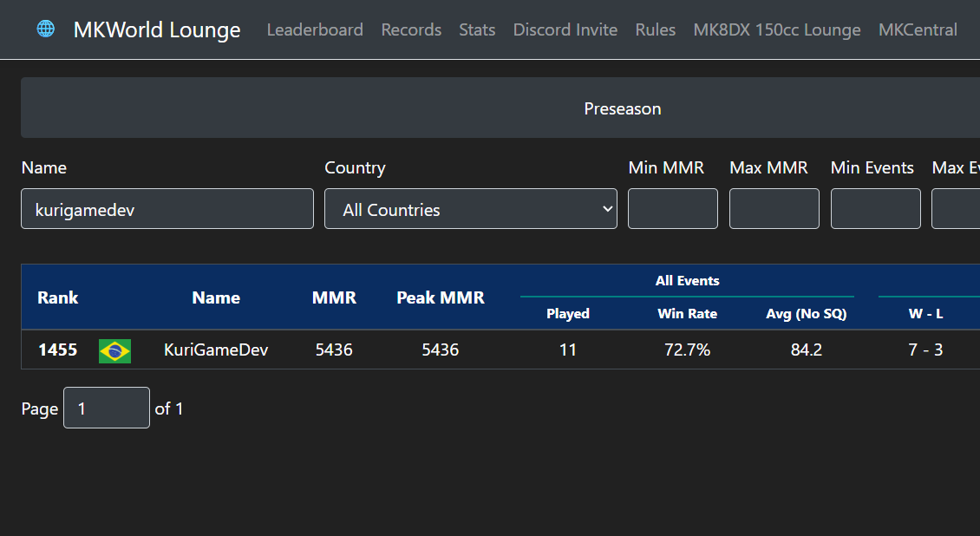The width and height of the screenshot is (980, 536).
Task: Open KuriGameDev player profile link
Action: coord(216,350)
